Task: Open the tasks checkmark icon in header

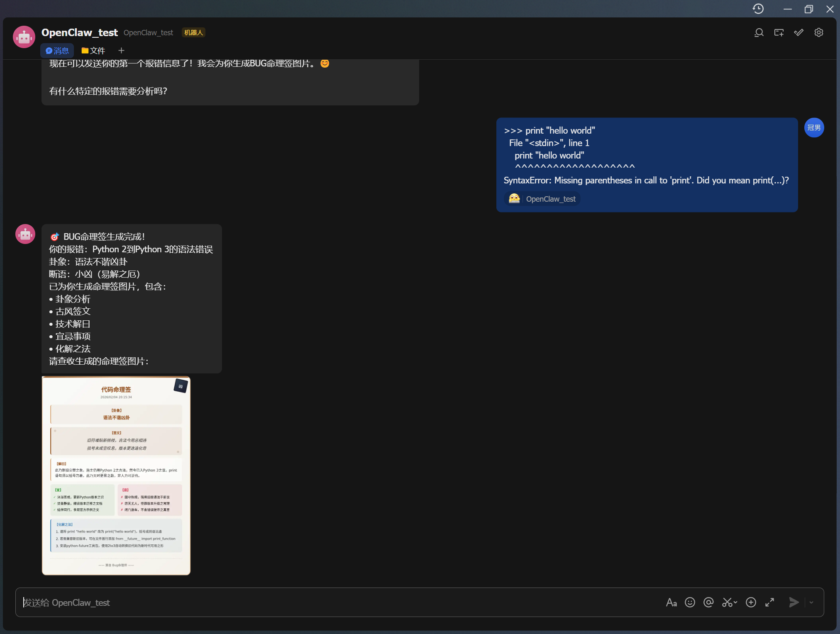Action: click(798, 33)
